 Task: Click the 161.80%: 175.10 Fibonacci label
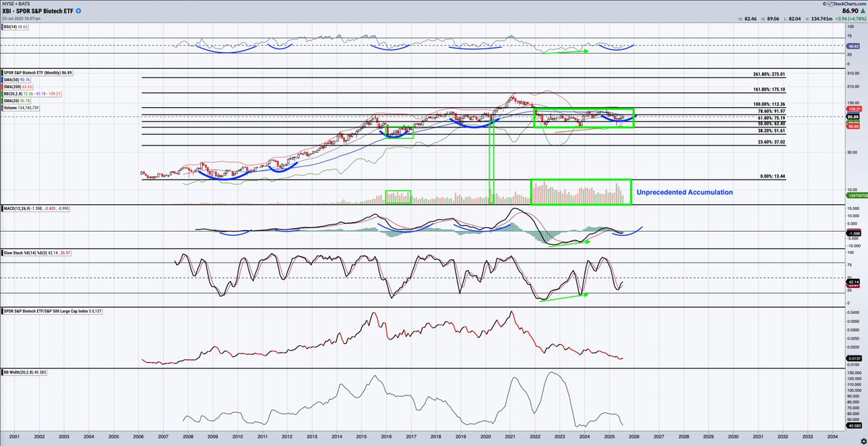pyautogui.click(x=770, y=89)
